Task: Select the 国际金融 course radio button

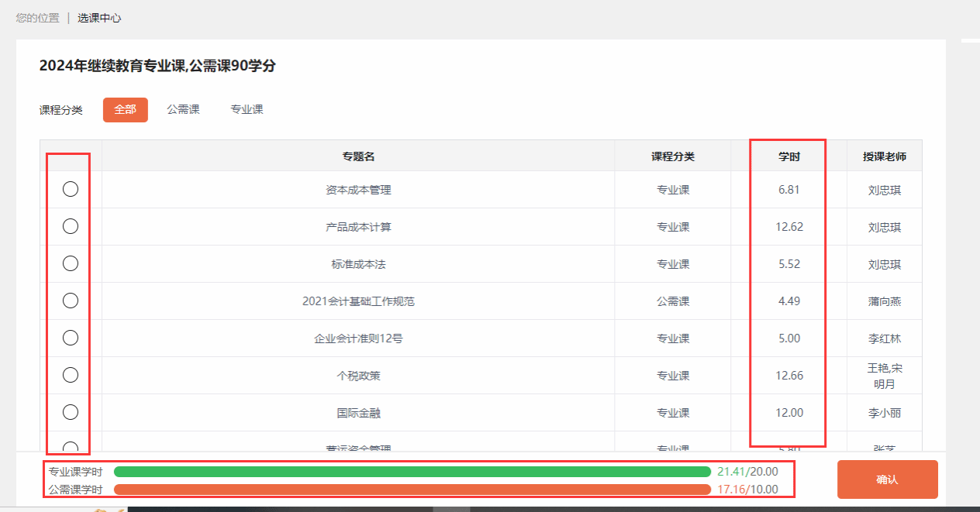Action: tap(71, 412)
